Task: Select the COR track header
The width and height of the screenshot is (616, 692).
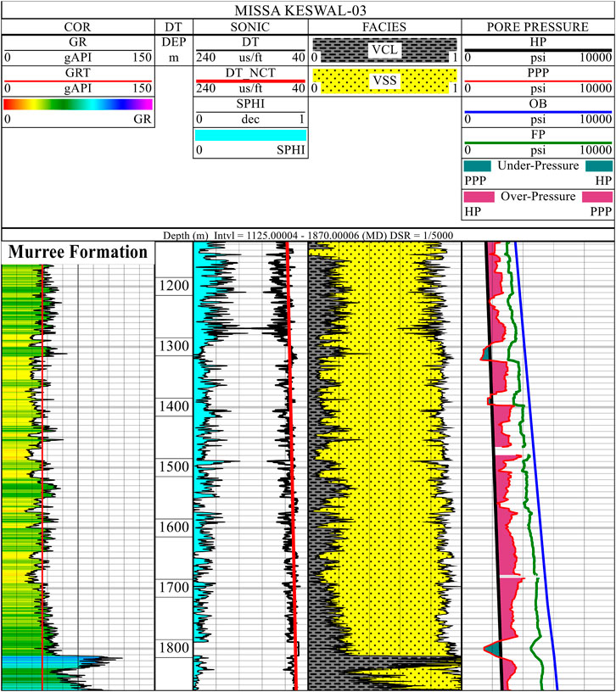Action: tap(77, 27)
